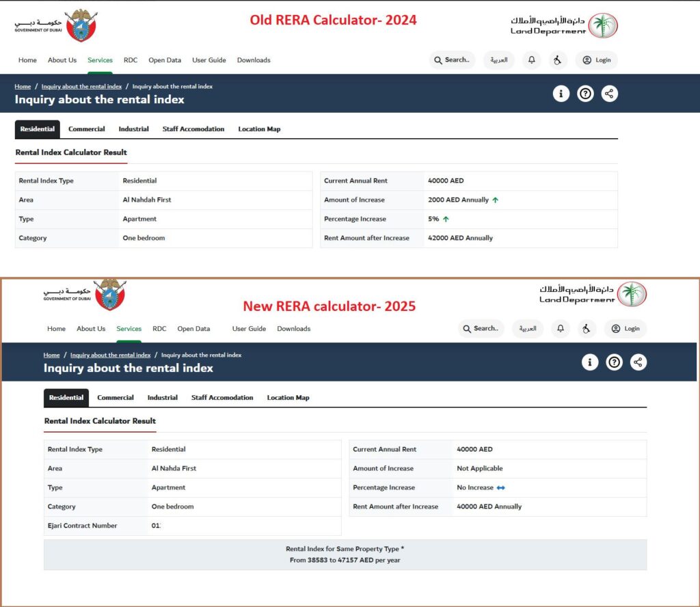Click the info icon in the 2024 header
The image size is (700, 607).
pos(561,94)
